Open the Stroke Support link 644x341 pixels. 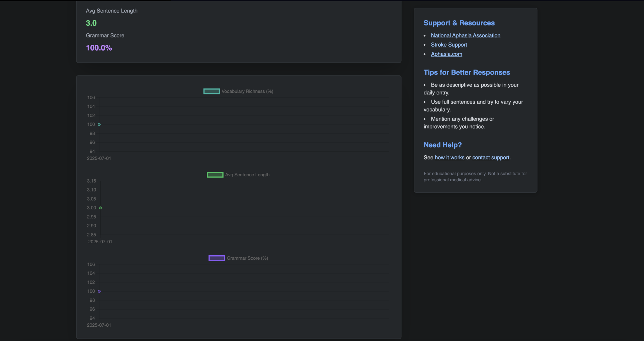click(x=449, y=45)
